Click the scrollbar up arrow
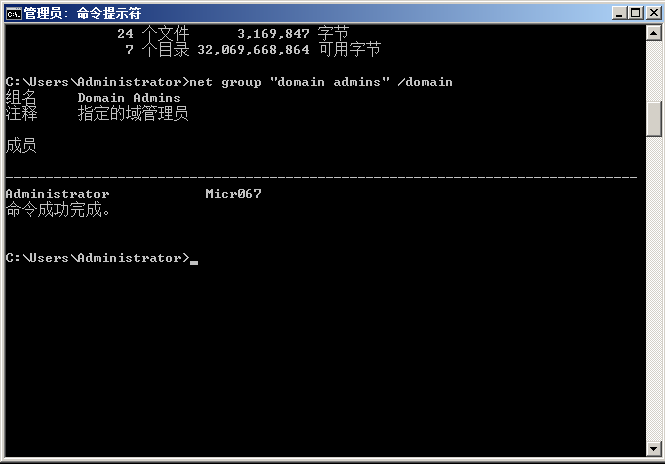Viewport: 665px width, 464px height. tap(654, 33)
